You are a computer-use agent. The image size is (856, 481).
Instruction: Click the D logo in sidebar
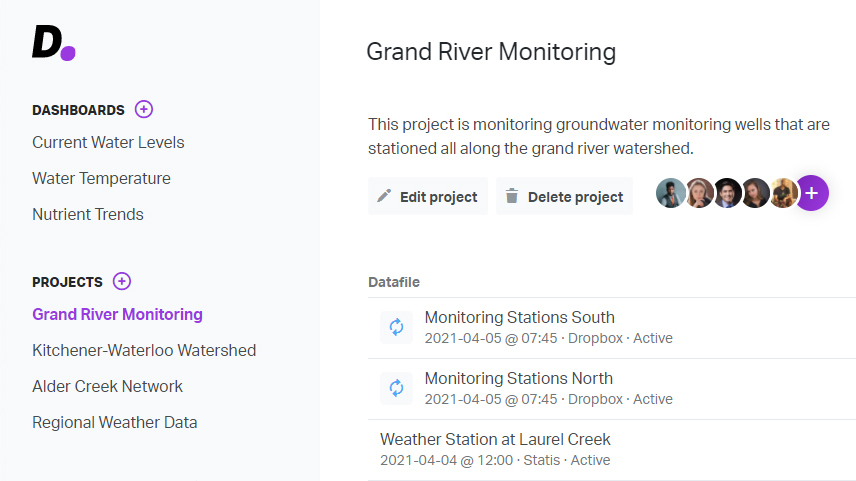(54, 43)
